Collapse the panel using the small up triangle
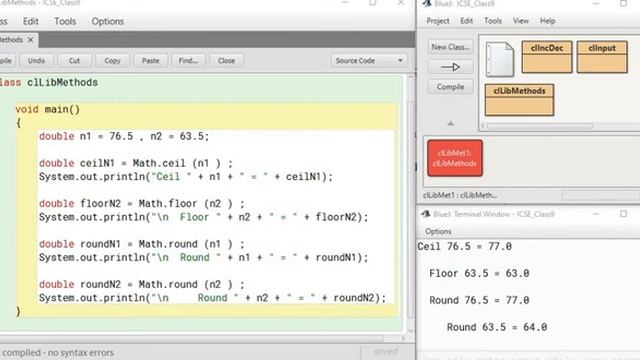 point(450,123)
